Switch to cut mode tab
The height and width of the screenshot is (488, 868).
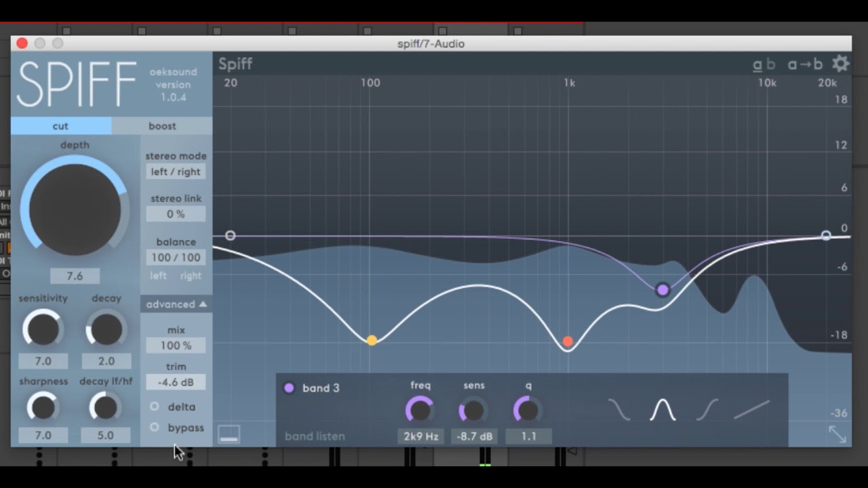click(x=61, y=126)
